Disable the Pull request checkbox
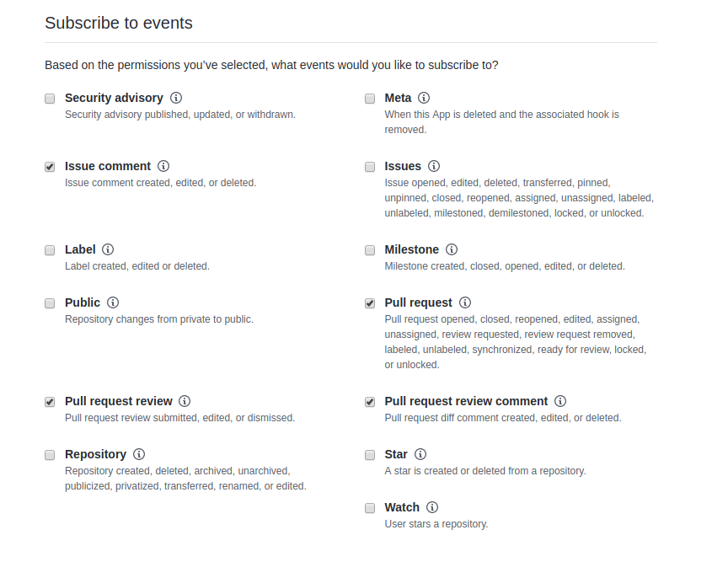The image size is (728, 562). coord(370,303)
